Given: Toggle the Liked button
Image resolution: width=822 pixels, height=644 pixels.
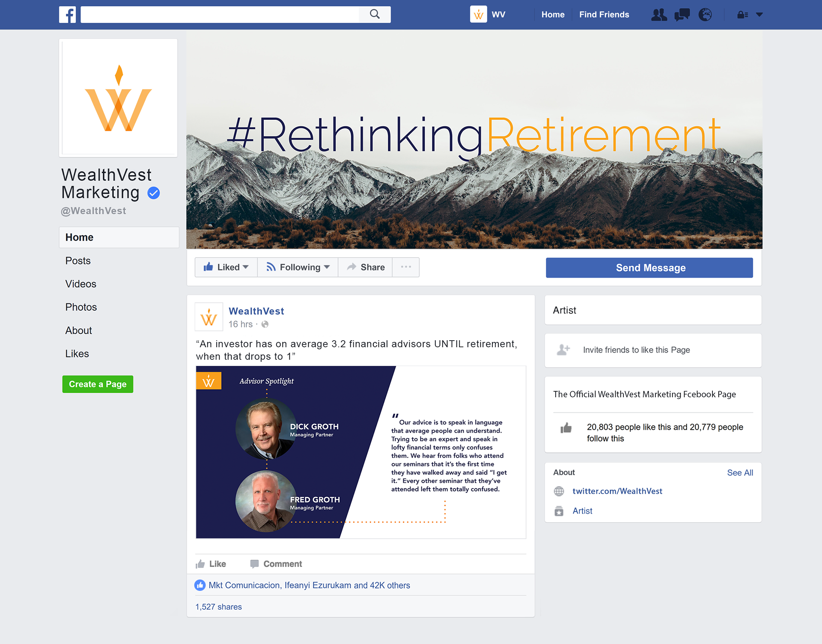Looking at the screenshot, I should coord(226,267).
